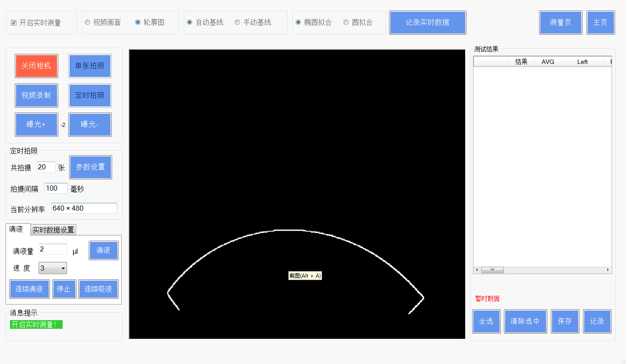Click the scrollbar right arrow in results

point(608,270)
